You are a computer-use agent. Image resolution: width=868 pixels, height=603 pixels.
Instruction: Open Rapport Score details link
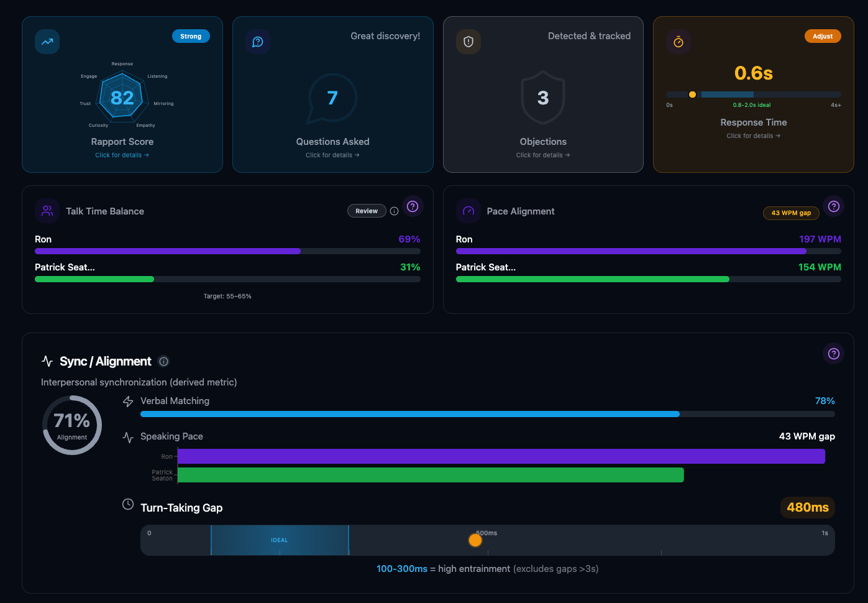[x=122, y=155]
